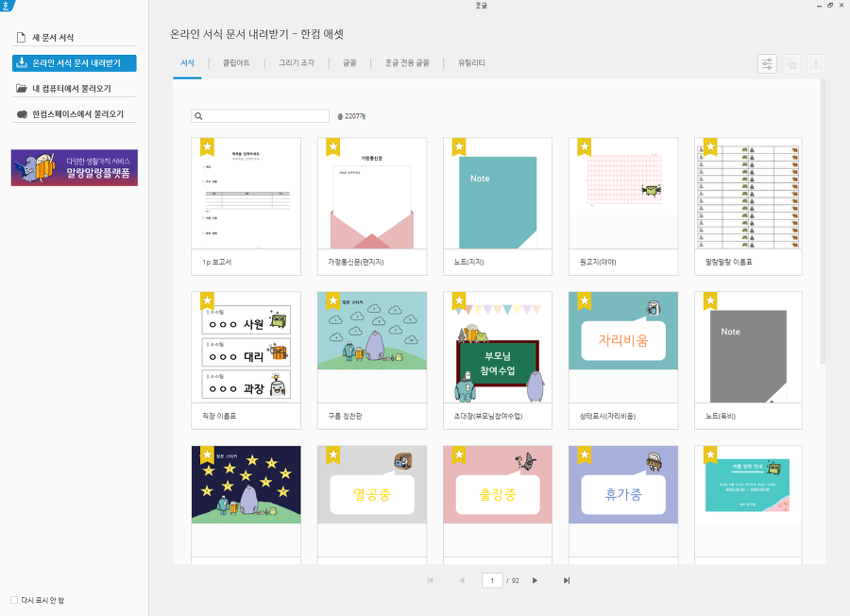This screenshot has width=850, height=616.
Task: Click the 한글 app logo icon
Action: point(6,5)
